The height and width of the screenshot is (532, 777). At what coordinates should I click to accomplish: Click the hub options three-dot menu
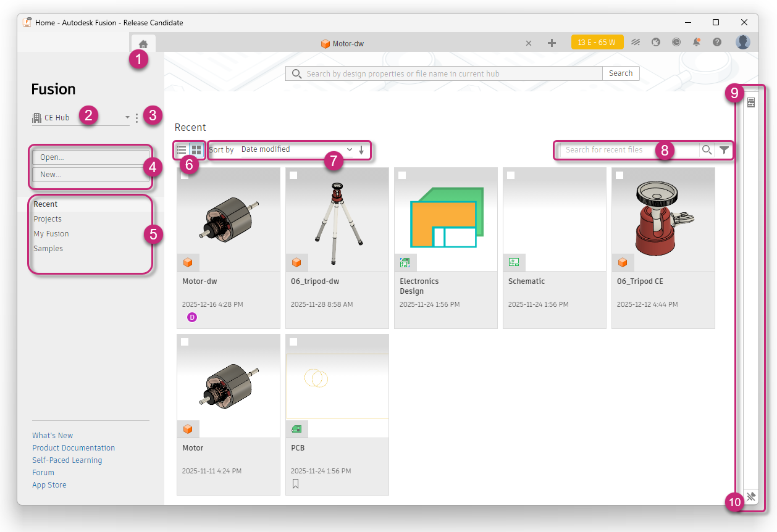click(x=136, y=117)
